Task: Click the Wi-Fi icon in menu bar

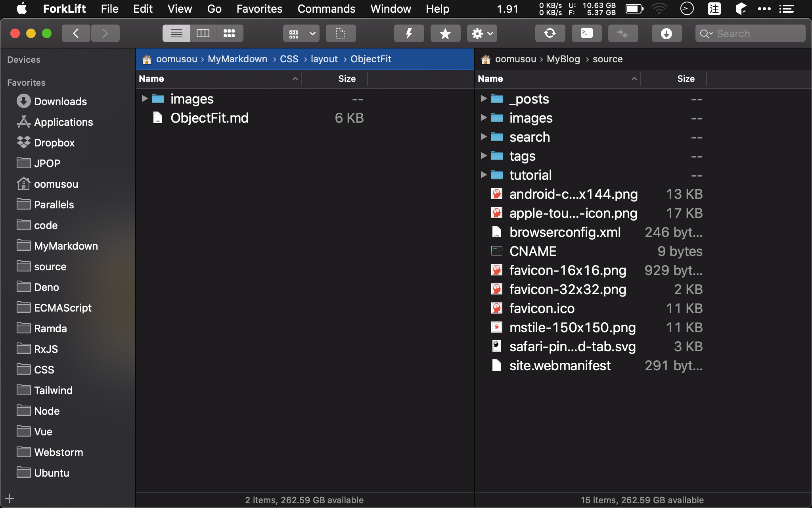Action: coord(659,9)
